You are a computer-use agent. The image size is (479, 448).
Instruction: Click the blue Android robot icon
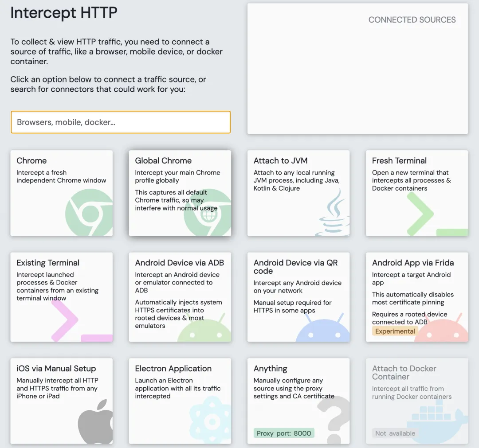click(322, 330)
